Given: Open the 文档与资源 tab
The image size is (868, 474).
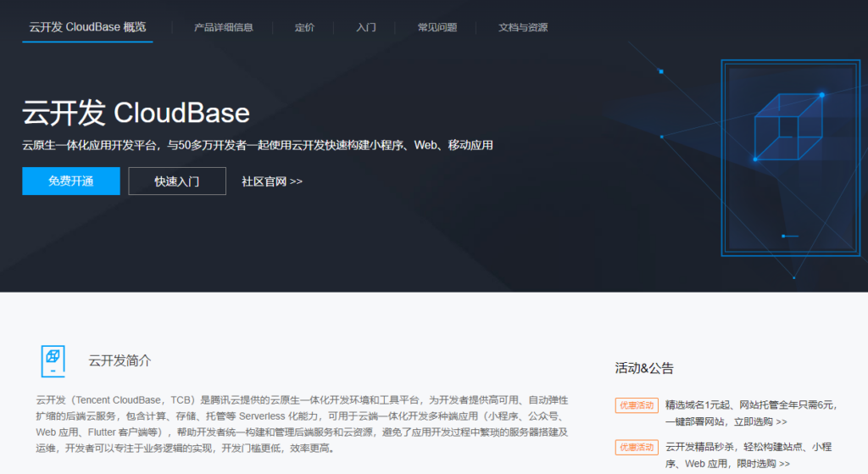Looking at the screenshot, I should 522,27.
